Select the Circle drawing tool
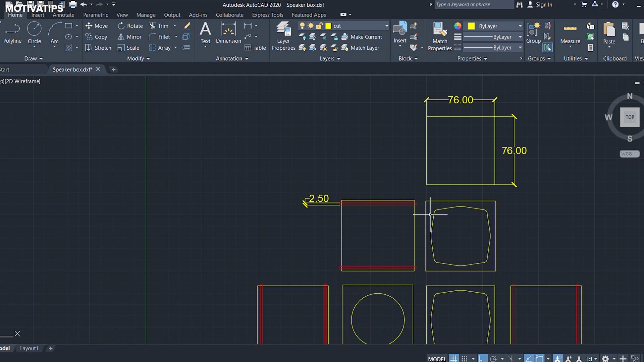The image size is (644, 362). (34, 33)
